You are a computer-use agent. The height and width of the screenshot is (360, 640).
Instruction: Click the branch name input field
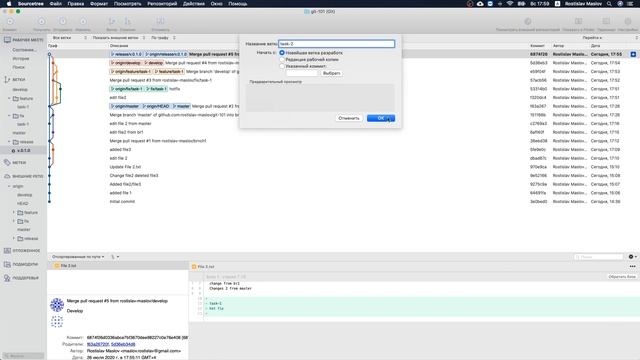336,44
